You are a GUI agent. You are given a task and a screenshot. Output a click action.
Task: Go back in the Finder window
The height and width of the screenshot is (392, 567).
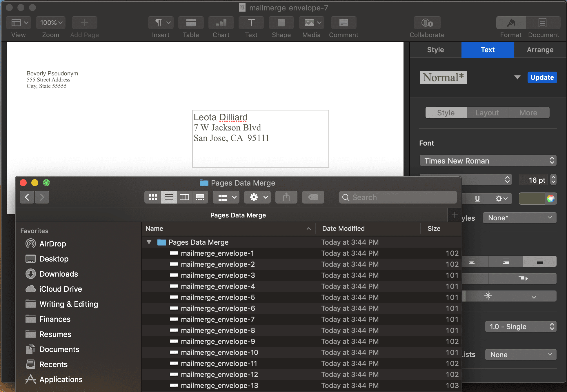click(x=27, y=197)
